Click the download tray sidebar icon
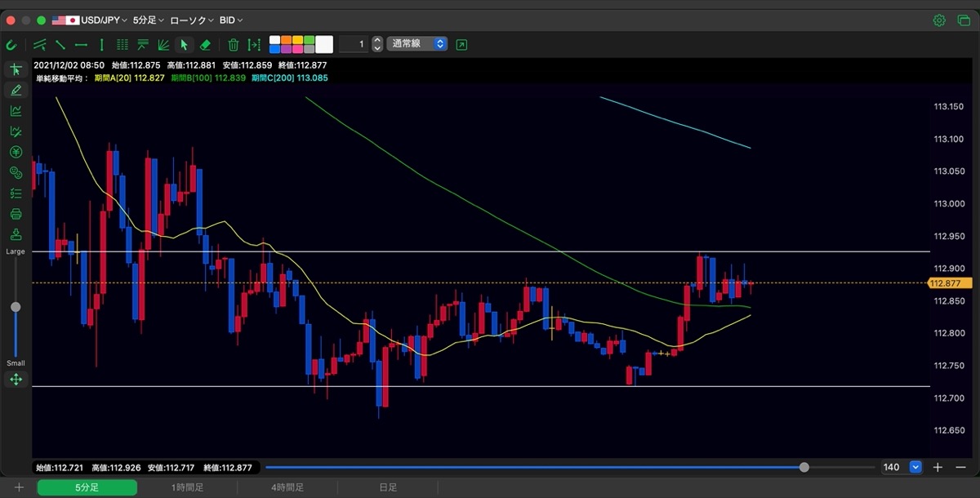The image size is (980, 498). [16, 234]
